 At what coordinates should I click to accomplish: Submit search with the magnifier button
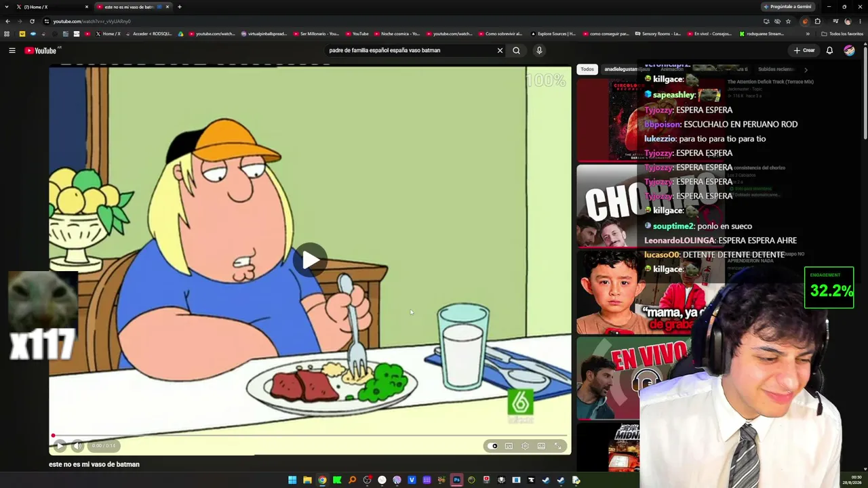pyautogui.click(x=516, y=50)
